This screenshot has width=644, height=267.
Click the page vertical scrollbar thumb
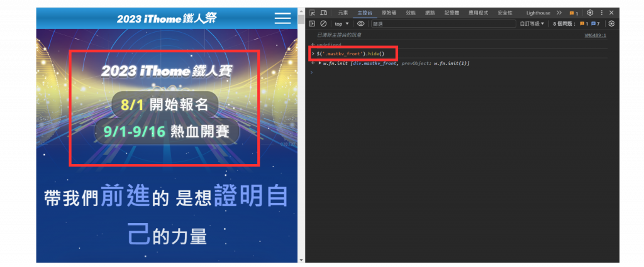point(301,19)
